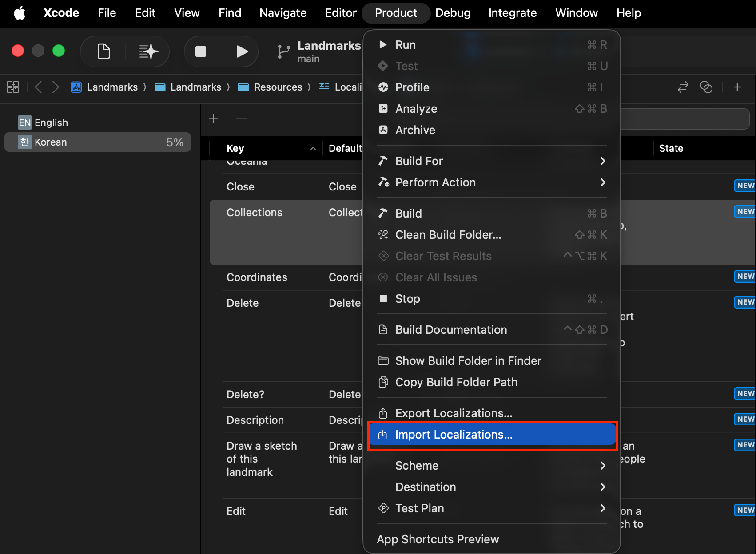756x554 pixels.
Task: Choose Stop from Product menu
Action: point(492,299)
